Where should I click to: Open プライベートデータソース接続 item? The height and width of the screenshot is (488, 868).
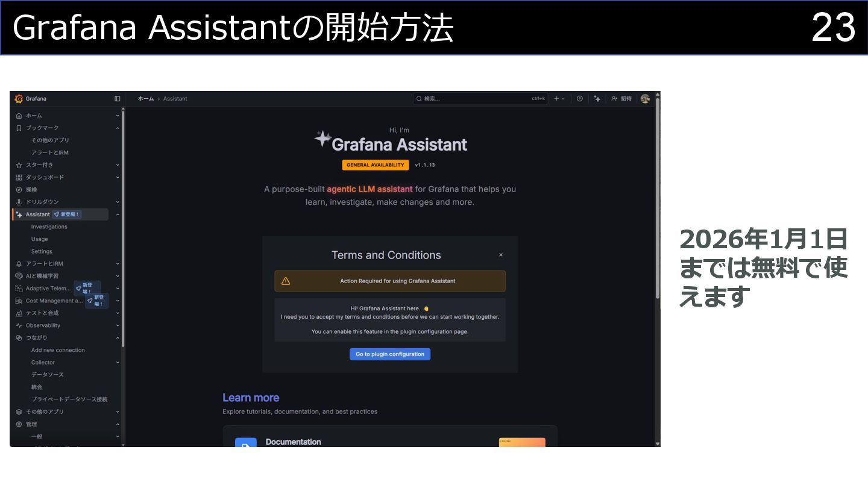(69, 399)
